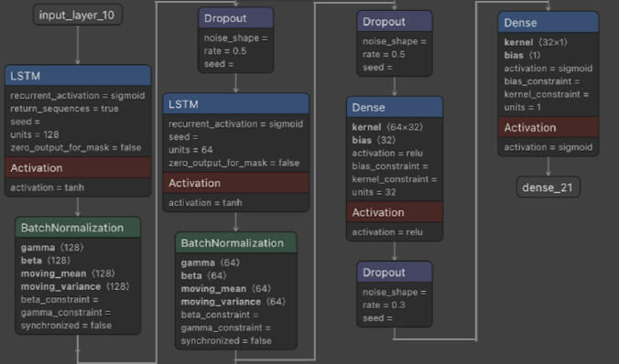Click the units = 32 attribute
The image size is (619, 364).
point(374,192)
